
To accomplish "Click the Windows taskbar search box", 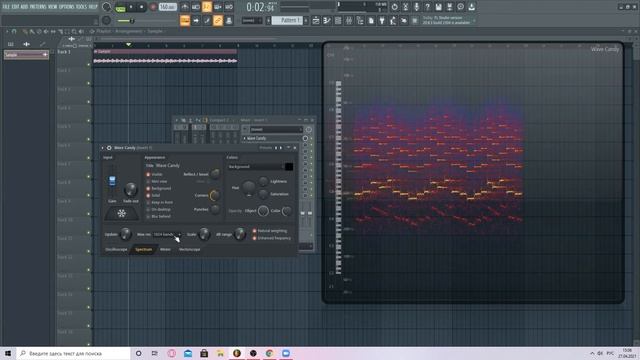I will click(73, 353).
